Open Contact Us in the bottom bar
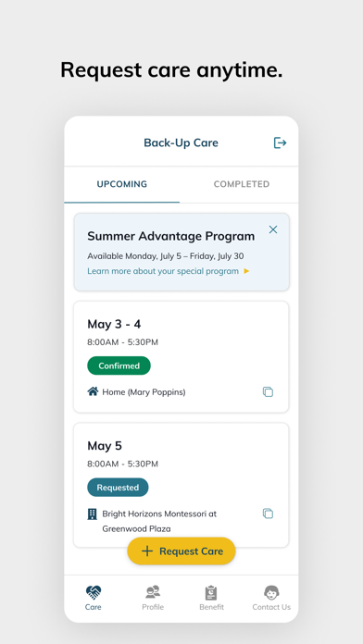Viewport: 363px width, 644px height. point(271,598)
